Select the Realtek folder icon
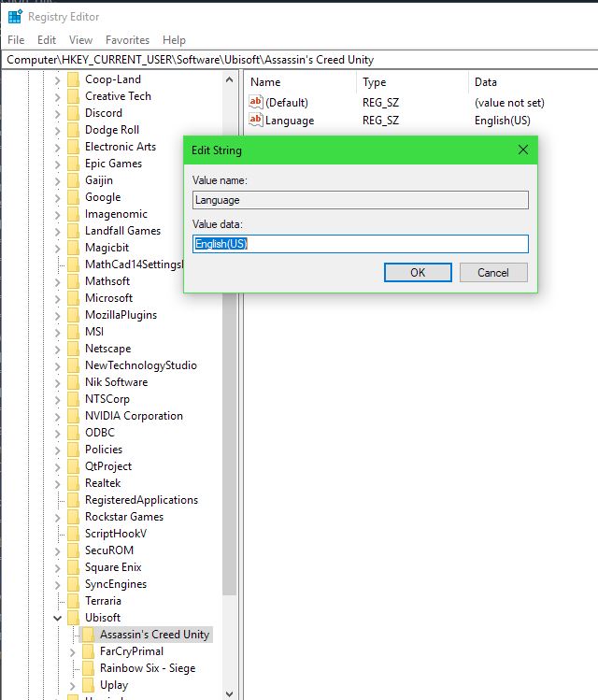The width and height of the screenshot is (598, 700). click(73, 483)
